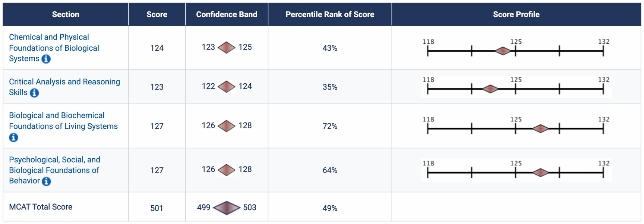
Task: Click the Percentile Rank of Score header
Action: coord(330,15)
